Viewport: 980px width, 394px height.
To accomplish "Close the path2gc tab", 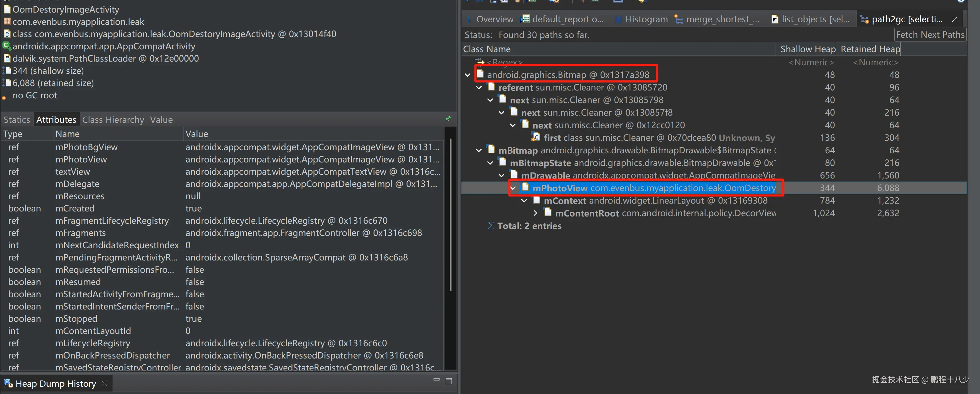I will point(955,19).
